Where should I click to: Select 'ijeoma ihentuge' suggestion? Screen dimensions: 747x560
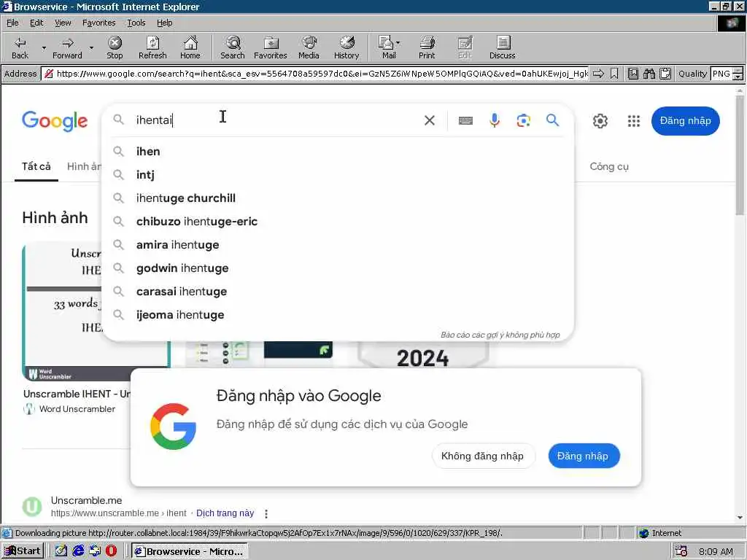337,315
